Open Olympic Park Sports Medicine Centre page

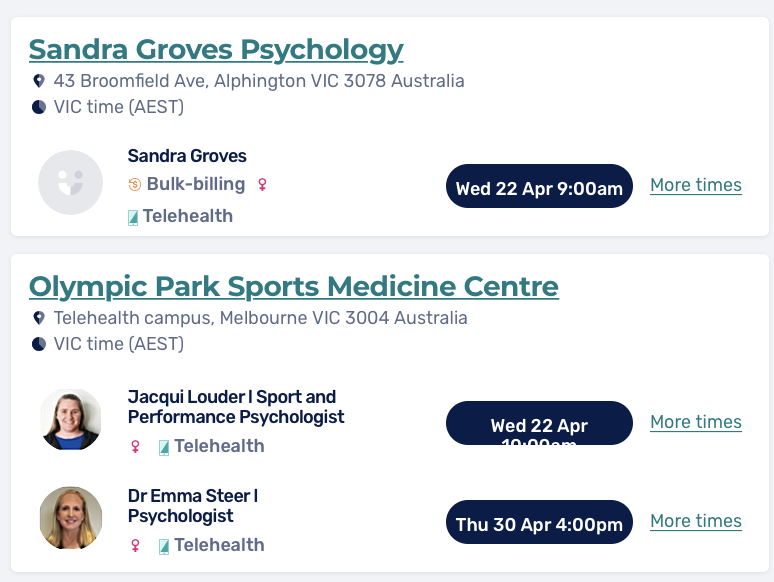coord(293,286)
